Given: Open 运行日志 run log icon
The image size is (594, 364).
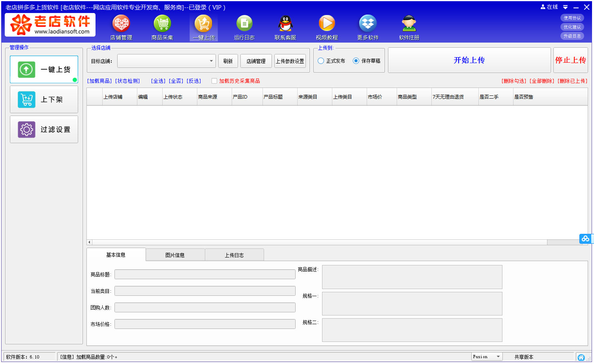Looking at the screenshot, I should pos(244,24).
